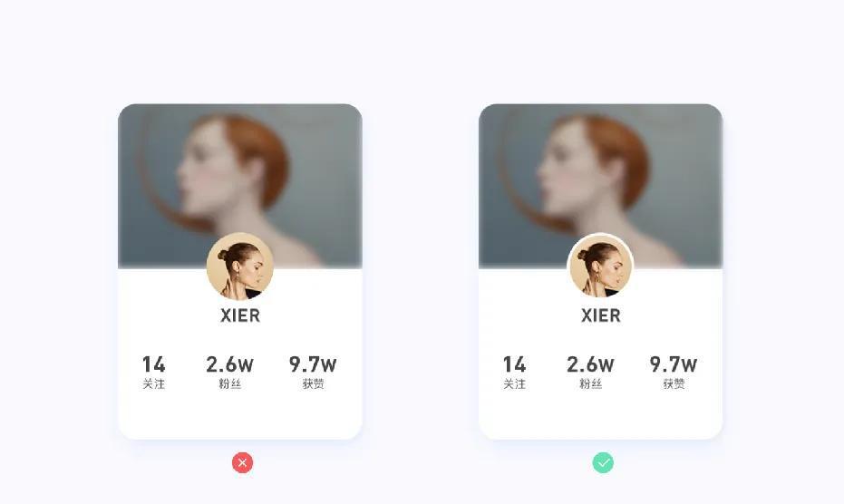Click the 粉丝 label on the left card
The width and height of the screenshot is (844, 504).
tap(230, 384)
